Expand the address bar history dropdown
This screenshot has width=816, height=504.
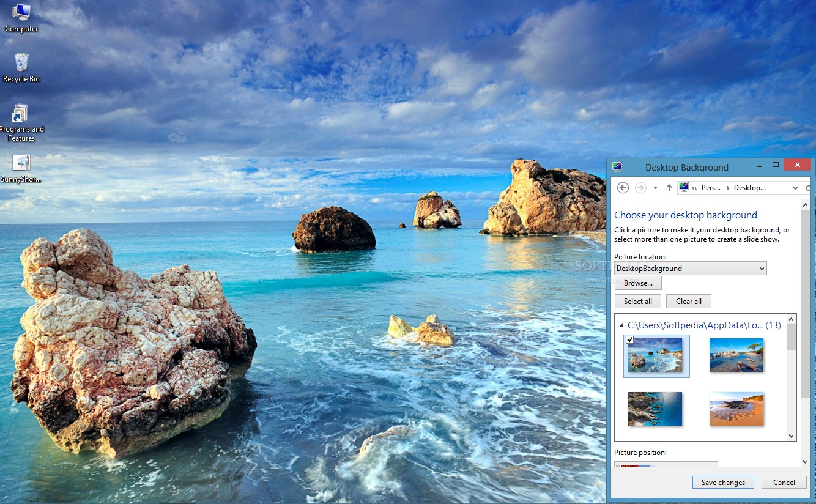point(795,188)
